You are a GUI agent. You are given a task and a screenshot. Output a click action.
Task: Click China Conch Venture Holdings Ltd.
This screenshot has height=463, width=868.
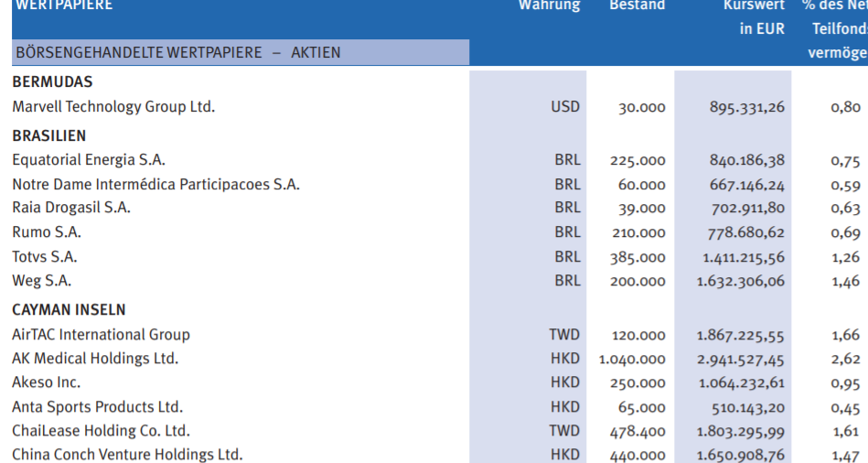pyautogui.click(x=127, y=455)
